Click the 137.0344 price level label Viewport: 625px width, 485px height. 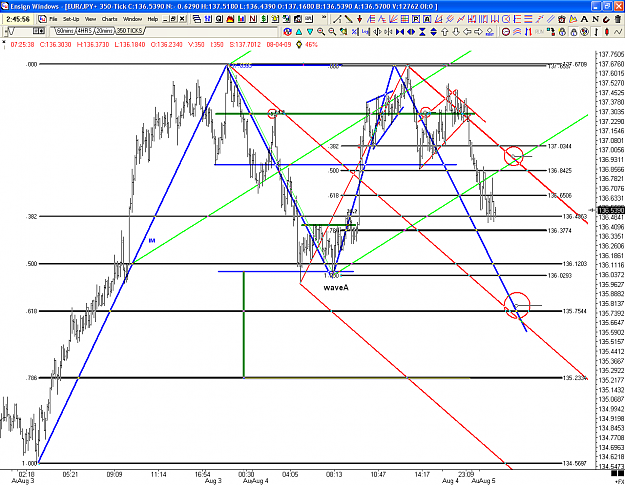[560, 146]
